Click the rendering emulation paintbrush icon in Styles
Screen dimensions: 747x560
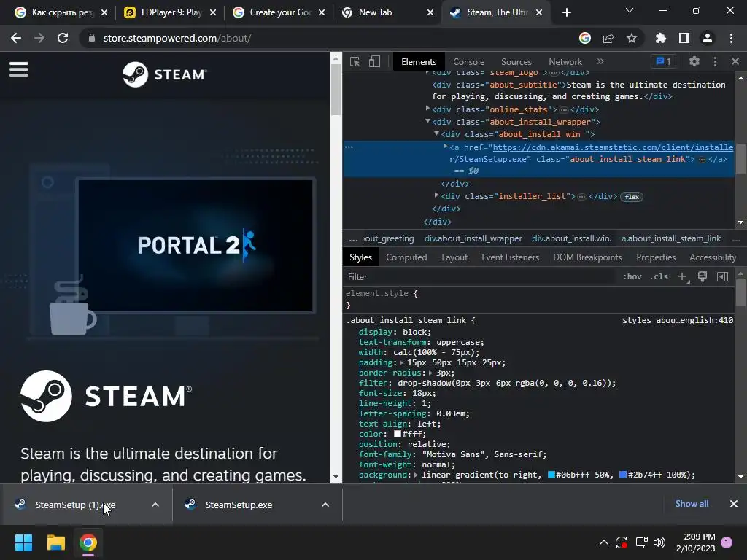coord(703,276)
